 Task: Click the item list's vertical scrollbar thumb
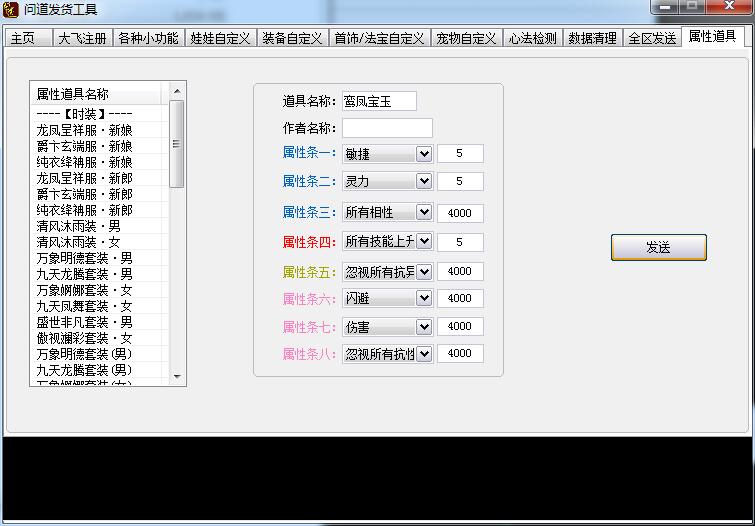[178, 143]
